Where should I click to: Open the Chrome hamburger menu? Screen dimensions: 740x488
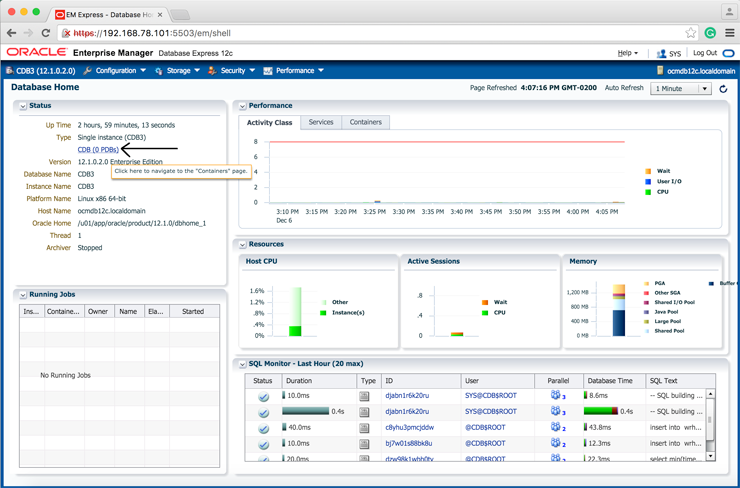pyautogui.click(x=729, y=33)
